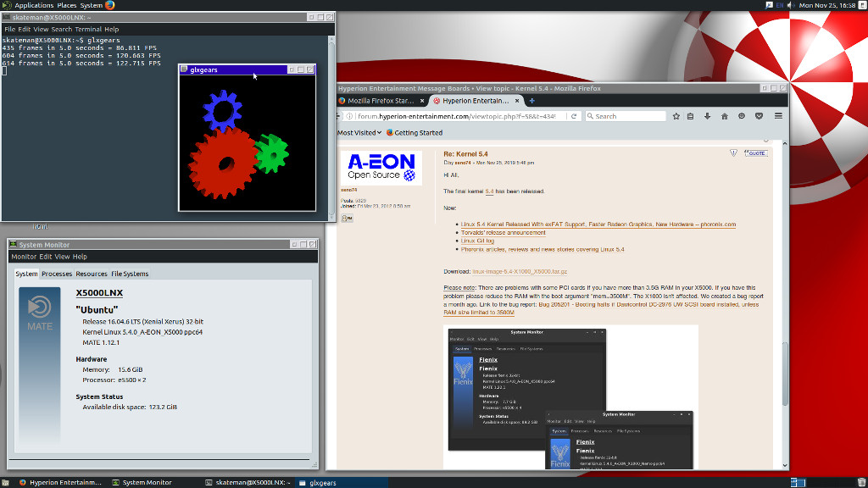Open the terminal's Search menu
Image resolution: width=868 pixels, height=488 pixels.
[x=61, y=30]
